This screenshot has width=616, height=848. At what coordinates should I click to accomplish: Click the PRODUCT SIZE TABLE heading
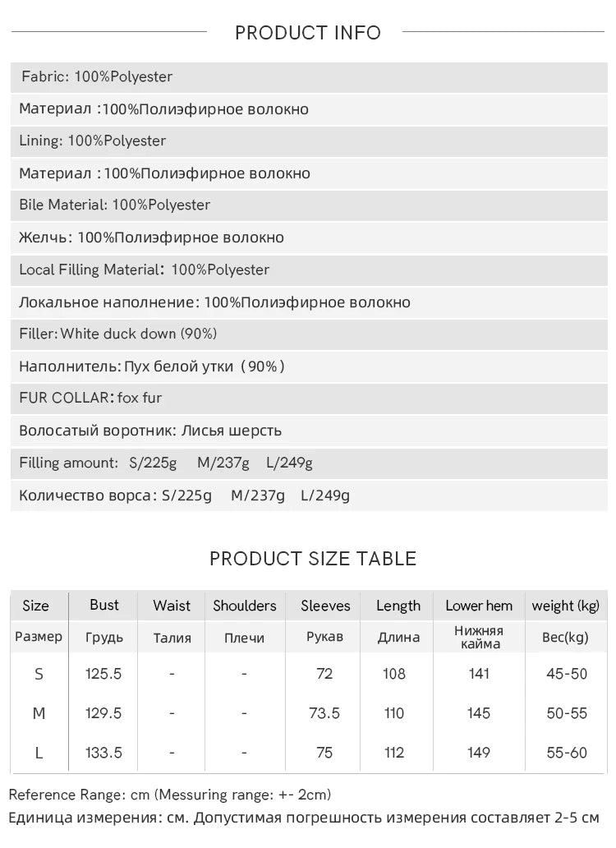pyautogui.click(x=313, y=559)
